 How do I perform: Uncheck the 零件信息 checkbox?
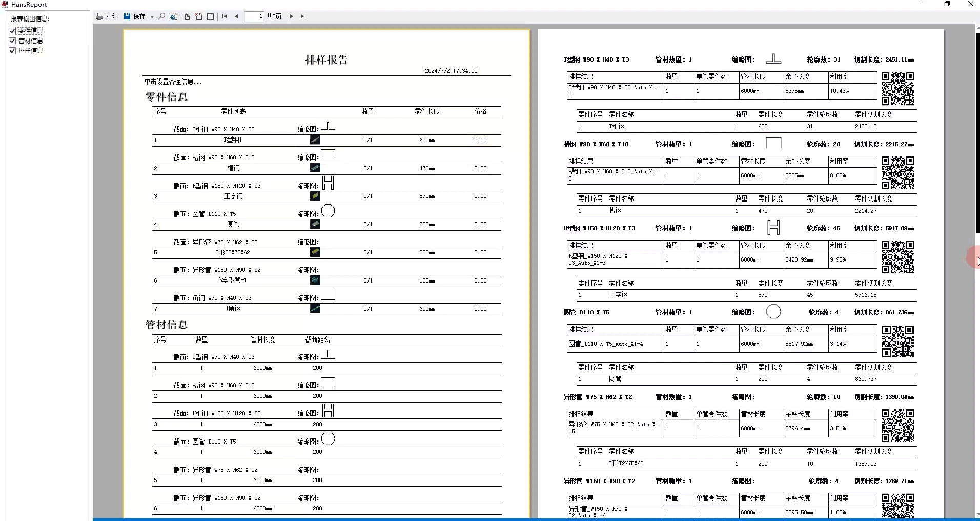coord(12,31)
